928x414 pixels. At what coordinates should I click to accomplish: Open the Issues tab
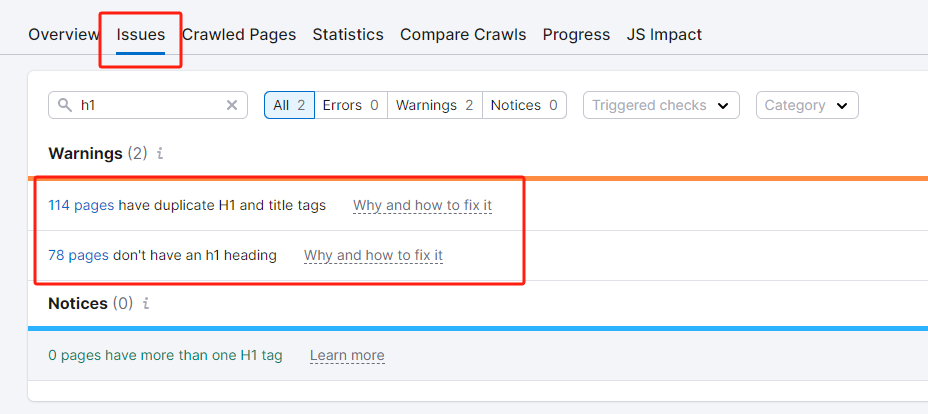click(140, 34)
